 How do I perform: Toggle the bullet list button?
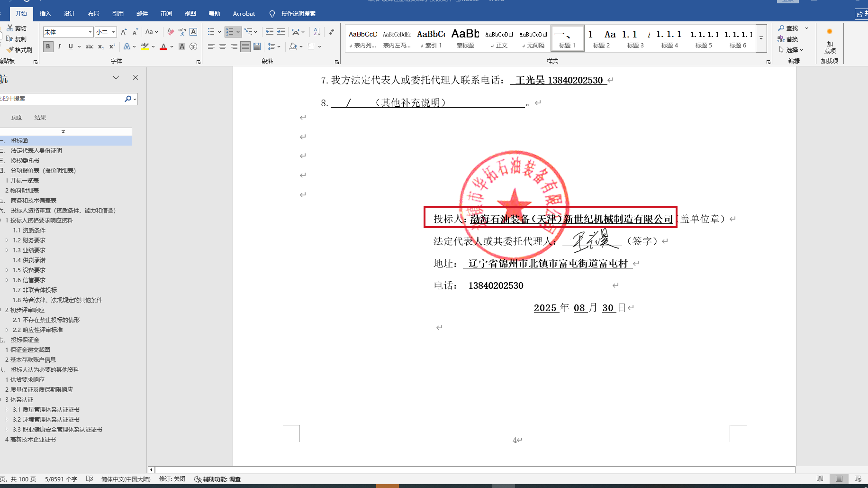click(211, 32)
